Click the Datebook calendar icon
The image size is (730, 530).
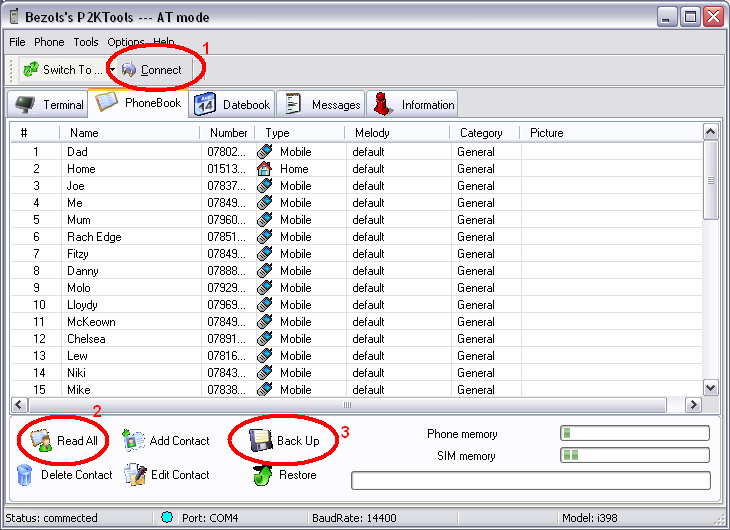pos(205,104)
